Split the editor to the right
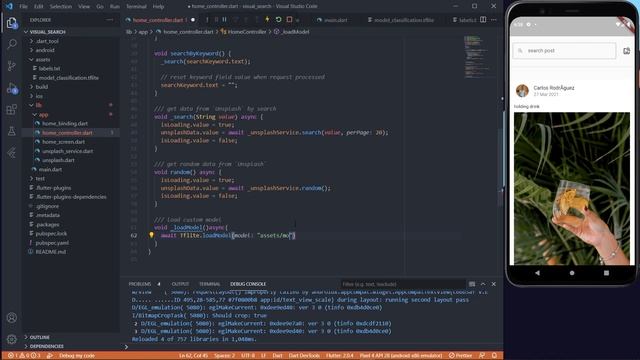The height and width of the screenshot is (360, 640). (x=483, y=20)
